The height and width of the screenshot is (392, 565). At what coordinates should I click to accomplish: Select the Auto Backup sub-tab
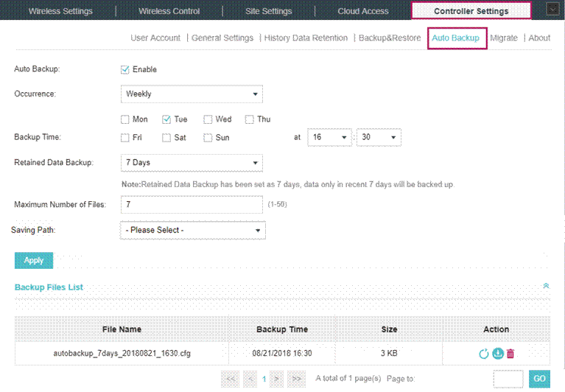[x=455, y=38]
